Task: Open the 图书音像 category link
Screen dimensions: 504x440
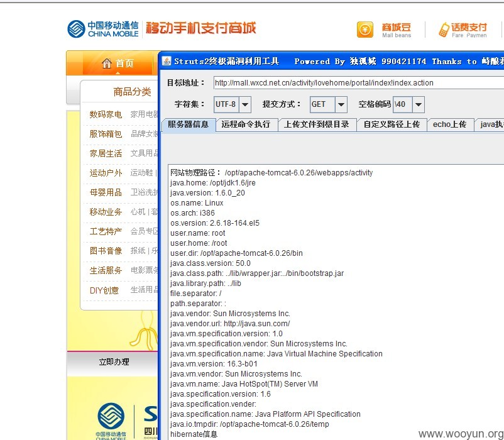Action: pos(106,251)
